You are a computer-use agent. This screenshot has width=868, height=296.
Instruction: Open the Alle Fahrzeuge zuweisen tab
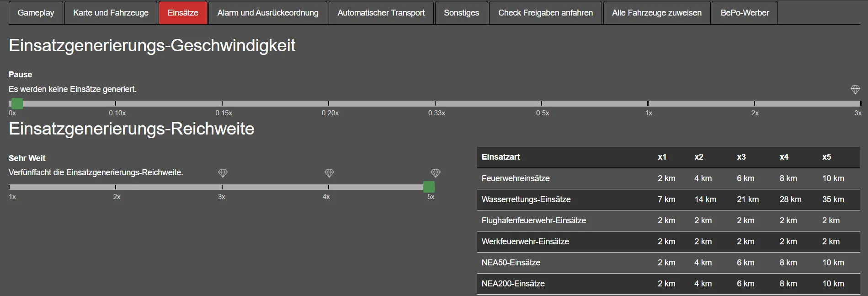tap(656, 13)
